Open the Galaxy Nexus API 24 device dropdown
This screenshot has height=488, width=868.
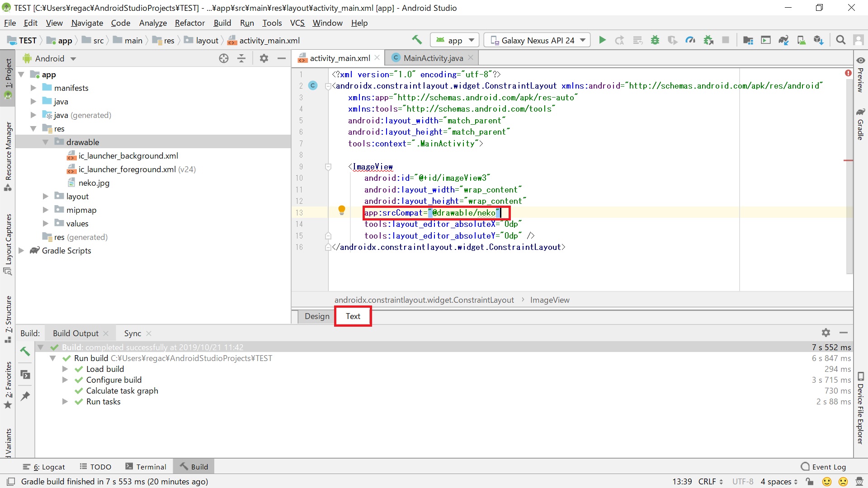537,40
